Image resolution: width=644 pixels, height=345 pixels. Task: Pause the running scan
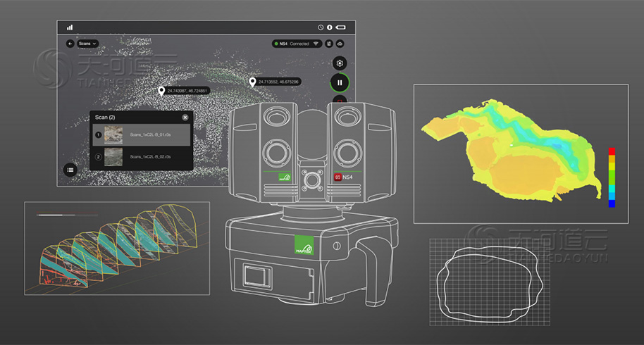click(340, 82)
